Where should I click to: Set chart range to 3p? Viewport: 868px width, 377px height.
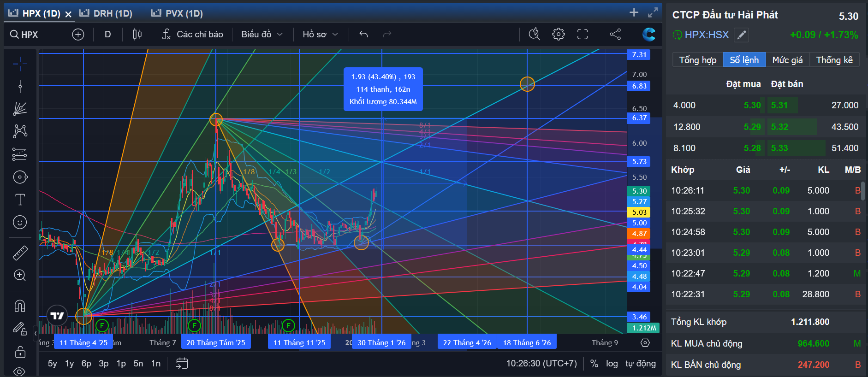pyautogui.click(x=104, y=364)
